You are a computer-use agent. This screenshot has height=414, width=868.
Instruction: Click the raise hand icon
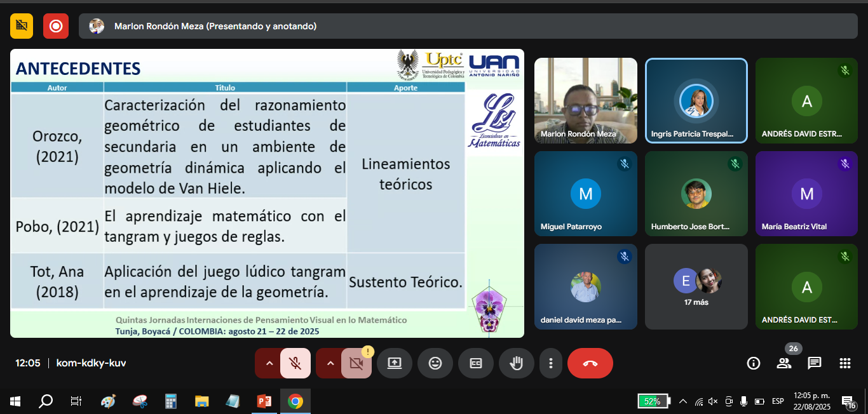coord(517,363)
